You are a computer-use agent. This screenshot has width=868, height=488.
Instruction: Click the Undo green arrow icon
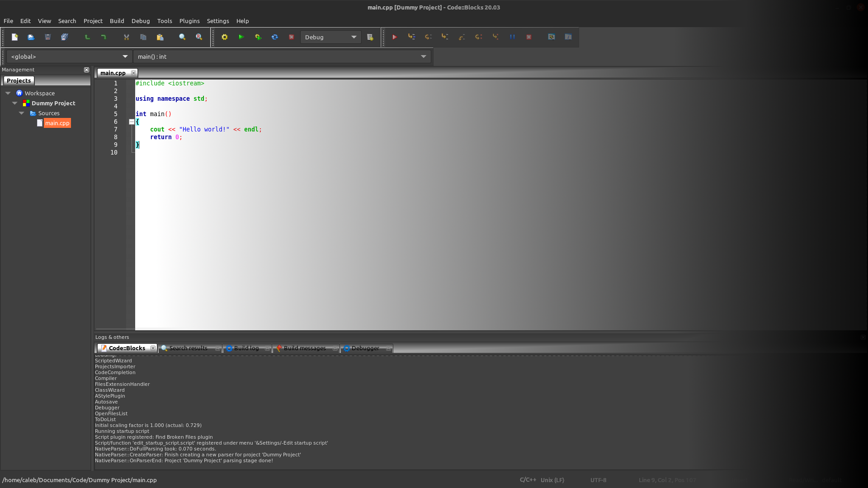click(x=87, y=37)
